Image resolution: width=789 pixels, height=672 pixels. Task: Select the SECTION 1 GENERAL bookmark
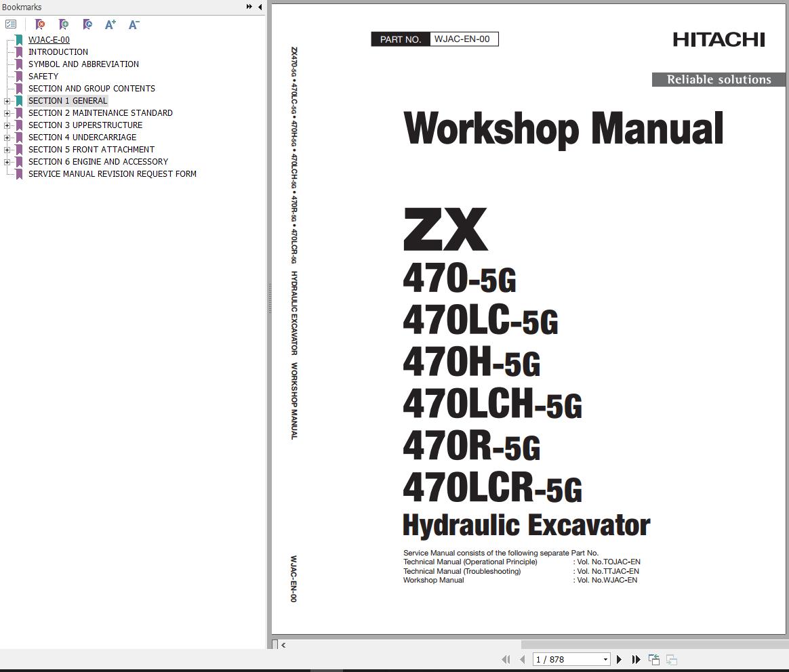(x=67, y=101)
